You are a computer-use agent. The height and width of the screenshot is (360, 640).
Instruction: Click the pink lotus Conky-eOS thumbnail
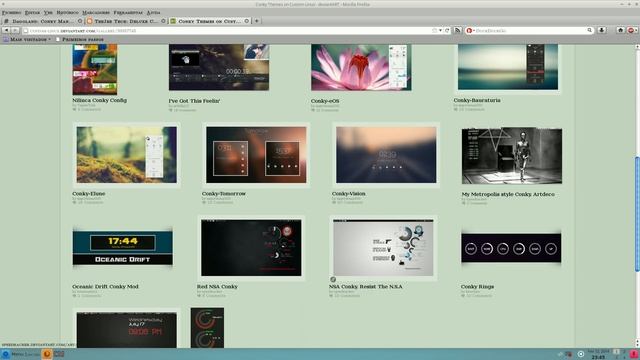pyautogui.click(x=361, y=67)
